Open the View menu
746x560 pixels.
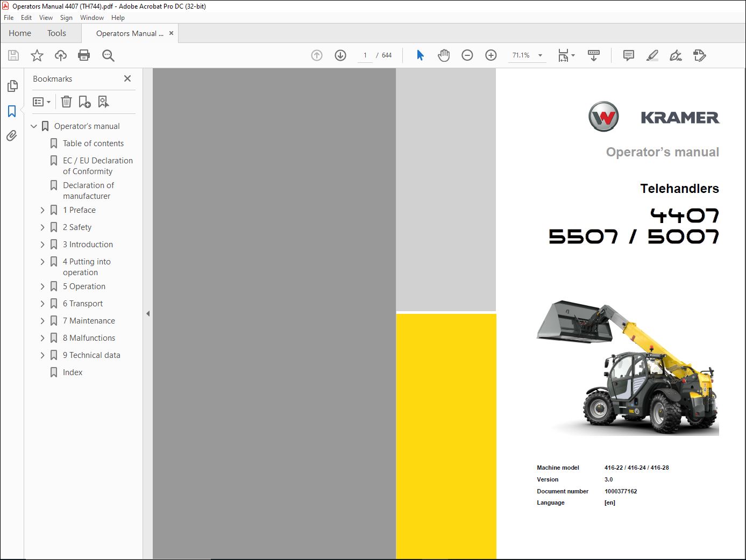click(46, 18)
